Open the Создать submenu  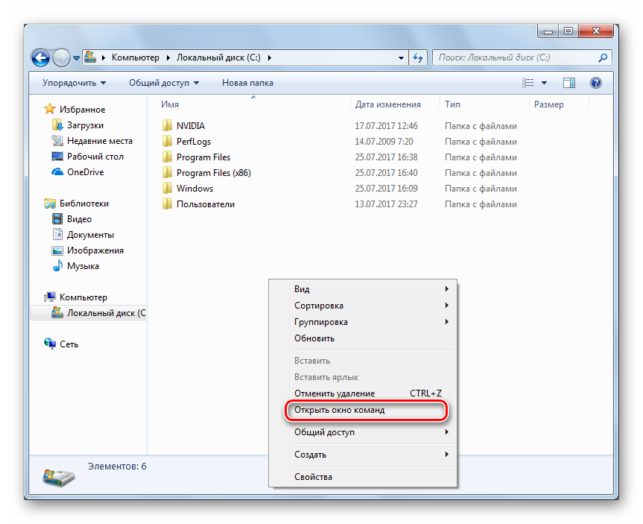click(363, 454)
